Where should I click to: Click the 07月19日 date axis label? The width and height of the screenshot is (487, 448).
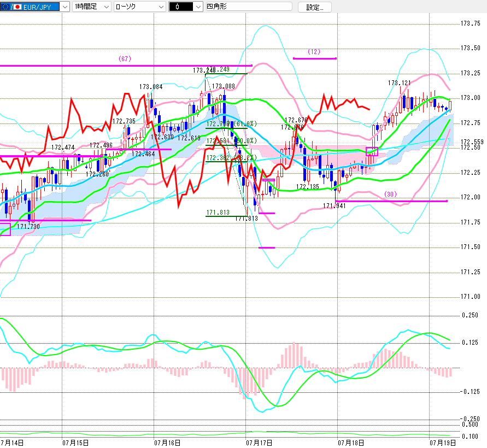pyautogui.click(x=443, y=443)
